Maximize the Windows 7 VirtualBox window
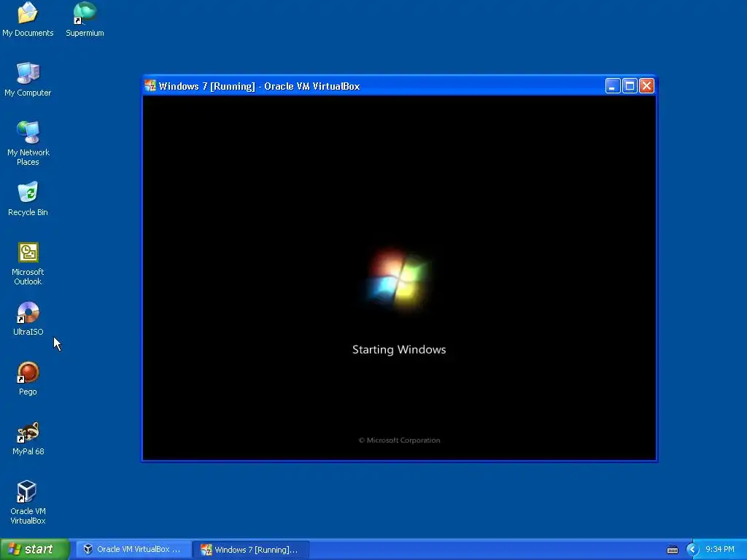Viewport: 747px width, 560px height. [630, 86]
